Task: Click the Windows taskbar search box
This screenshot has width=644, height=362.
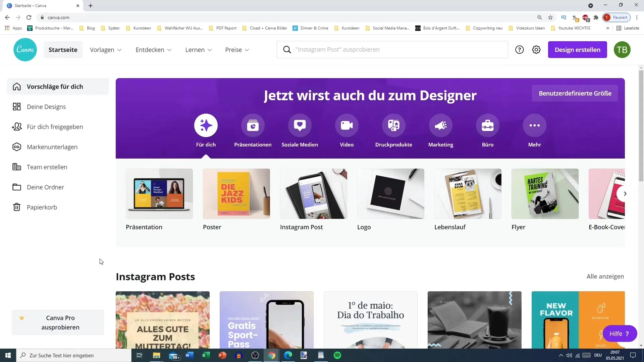Action: point(74,355)
